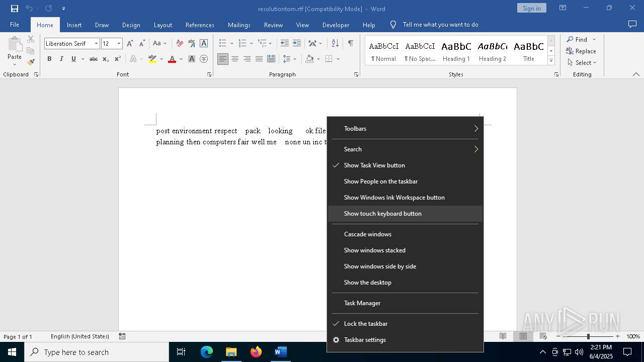Apply yellow text highlight color
This screenshot has width=644, height=362.
coord(152,59)
